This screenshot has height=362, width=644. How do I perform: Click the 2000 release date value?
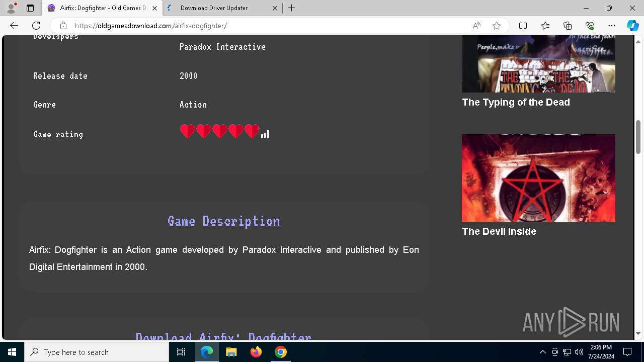click(189, 76)
